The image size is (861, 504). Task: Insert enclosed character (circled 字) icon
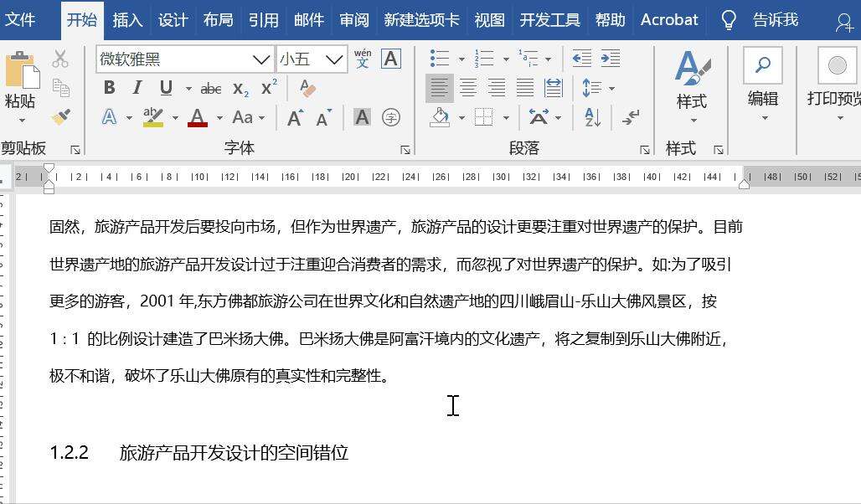(x=391, y=117)
